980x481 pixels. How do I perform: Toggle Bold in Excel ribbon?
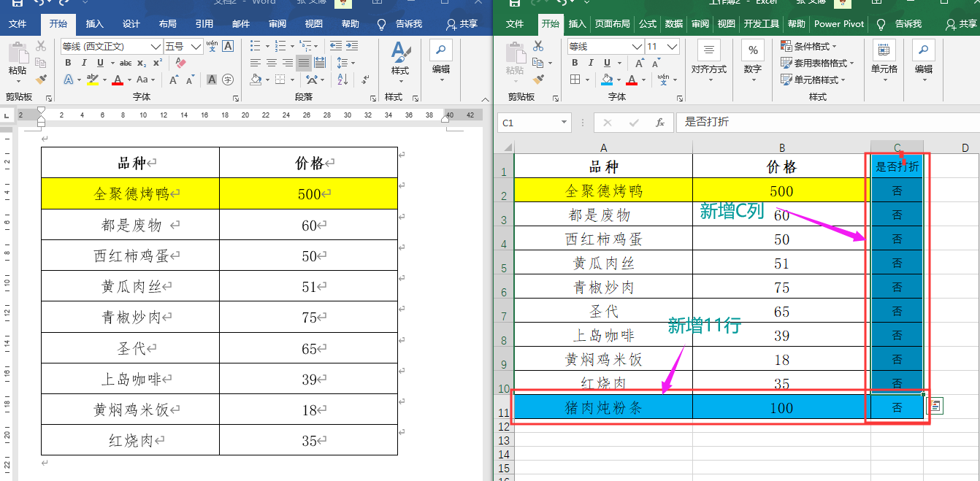tap(575, 63)
